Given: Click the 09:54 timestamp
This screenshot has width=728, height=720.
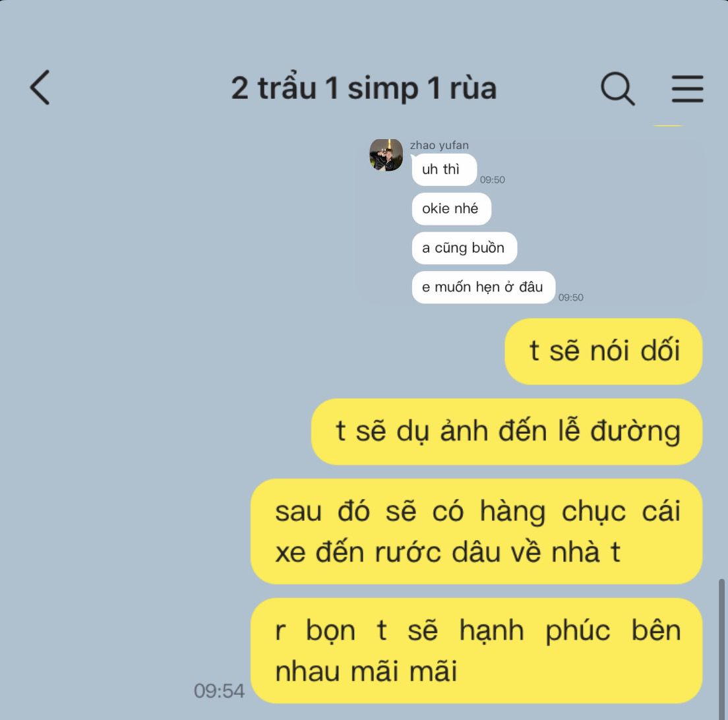Looking at the screenshot, I should coord(219,691).
